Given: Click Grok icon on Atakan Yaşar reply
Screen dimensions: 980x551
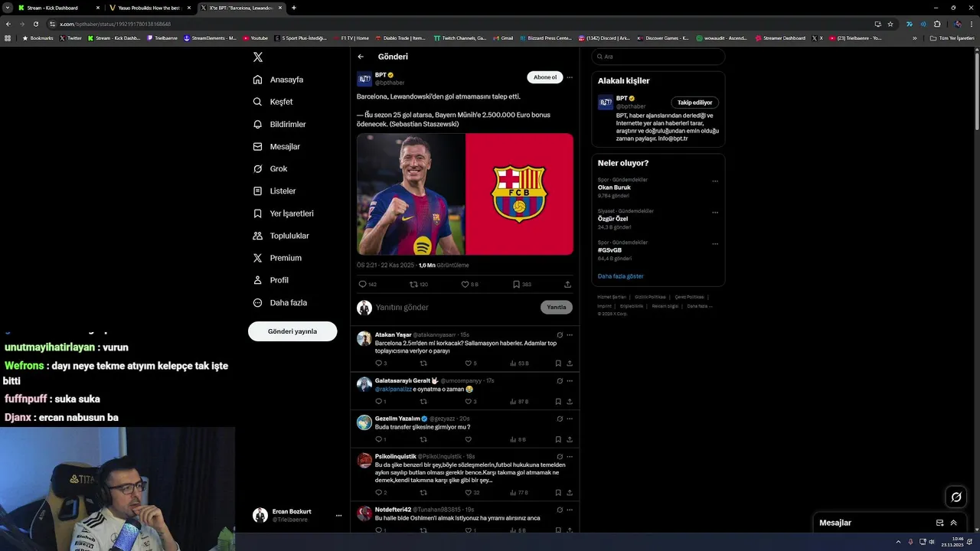Looking at the screenshot, I should [x=560, y=335].
